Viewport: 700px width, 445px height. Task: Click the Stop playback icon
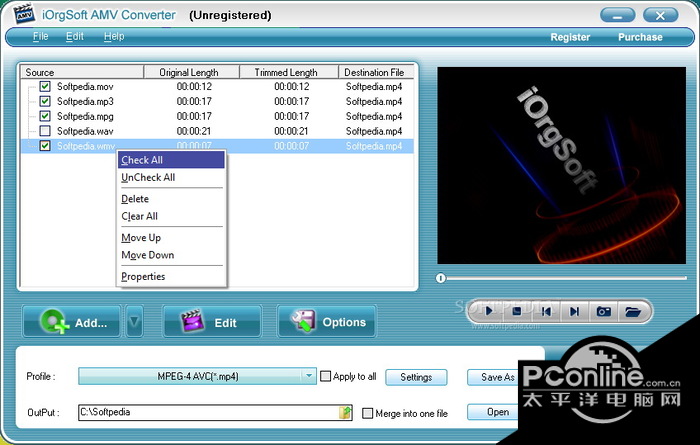click(x=517, y=312)
